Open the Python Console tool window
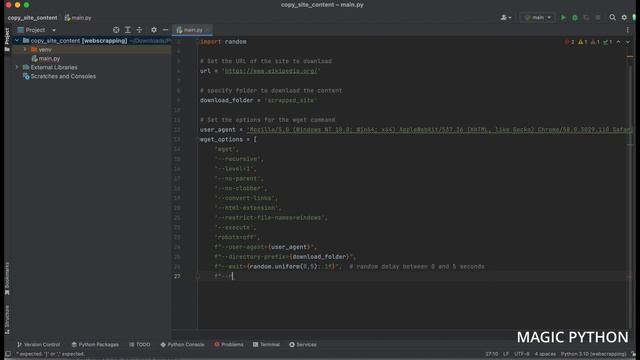 point(182,345)
